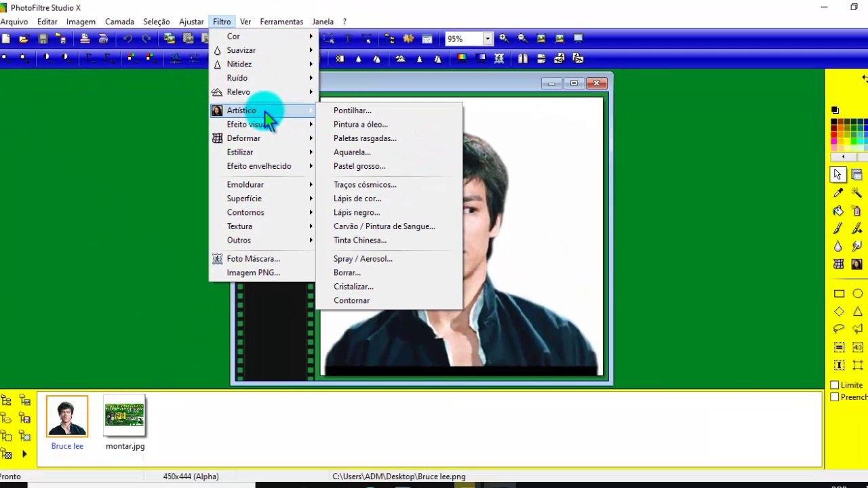868x488 pixels.
Task: Open Foto Máscara dialog
Action: pyautogui.click(x=264, y=259)
